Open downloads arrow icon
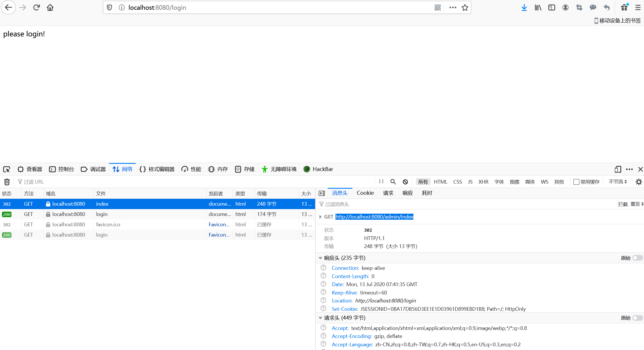Image resolution: width=644 pixels, height=350 pixels. click(x=524, y=7)
